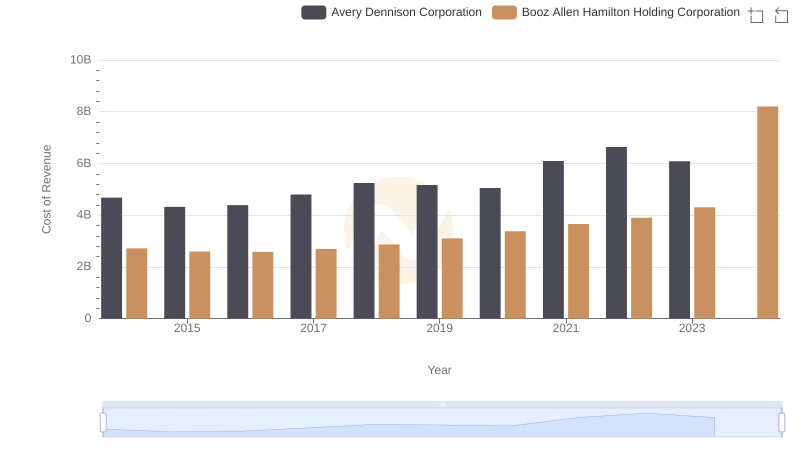
Task: Click the tall tan Booz Allen 2024 bar
Action: 767,213
